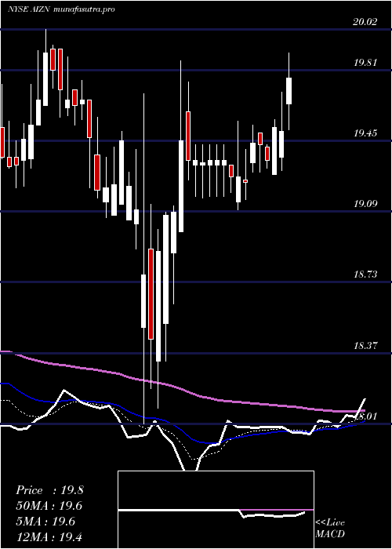This screenshot has width=392, height=549.
Task: Click the Price : 19.8 readout
Action: pos(49,490)
